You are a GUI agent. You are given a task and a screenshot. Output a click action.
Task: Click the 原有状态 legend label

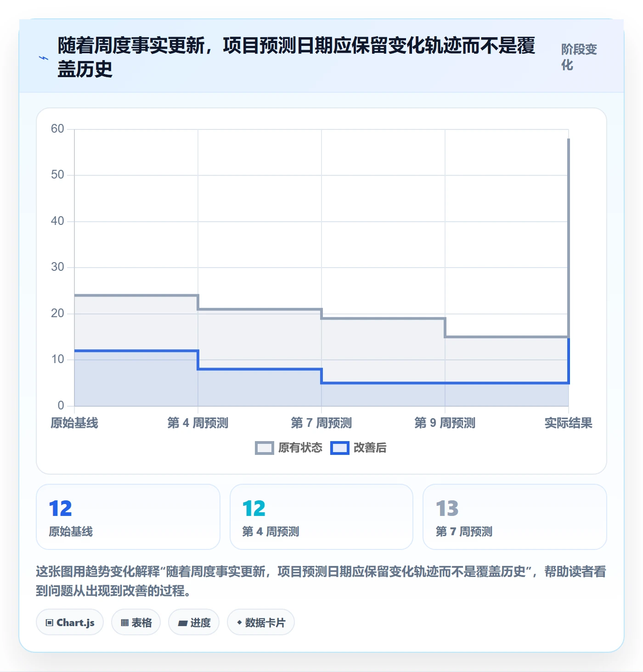point(300,448)
